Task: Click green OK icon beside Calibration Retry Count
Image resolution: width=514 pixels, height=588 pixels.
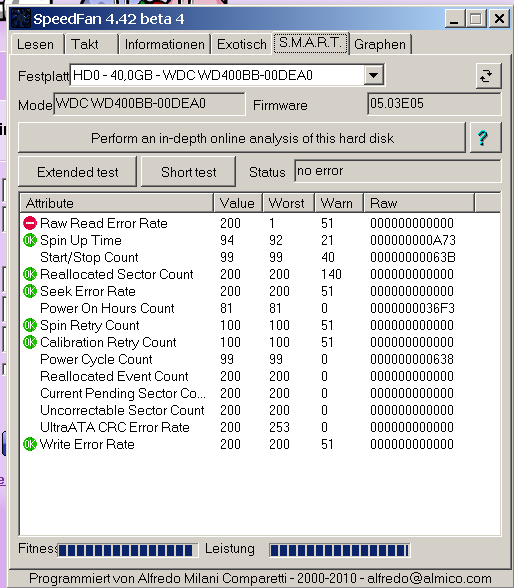Action: (30, 342)
